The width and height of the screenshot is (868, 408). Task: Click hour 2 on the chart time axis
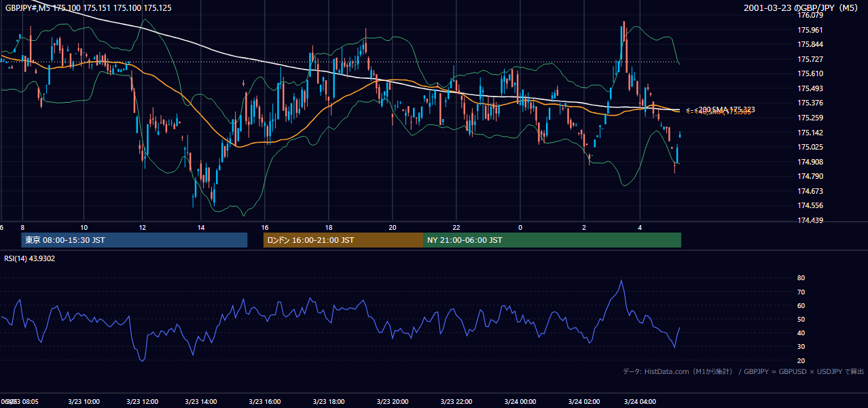pos(584,227)
